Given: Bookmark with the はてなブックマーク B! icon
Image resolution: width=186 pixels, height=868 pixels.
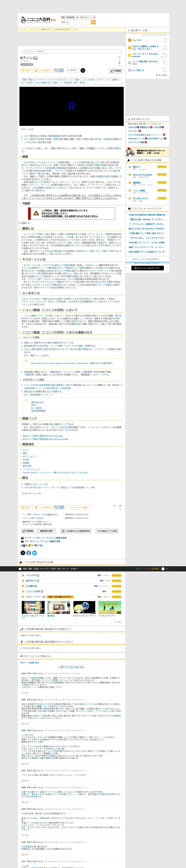Looking at the screenshot, I should tap(34, 553).
